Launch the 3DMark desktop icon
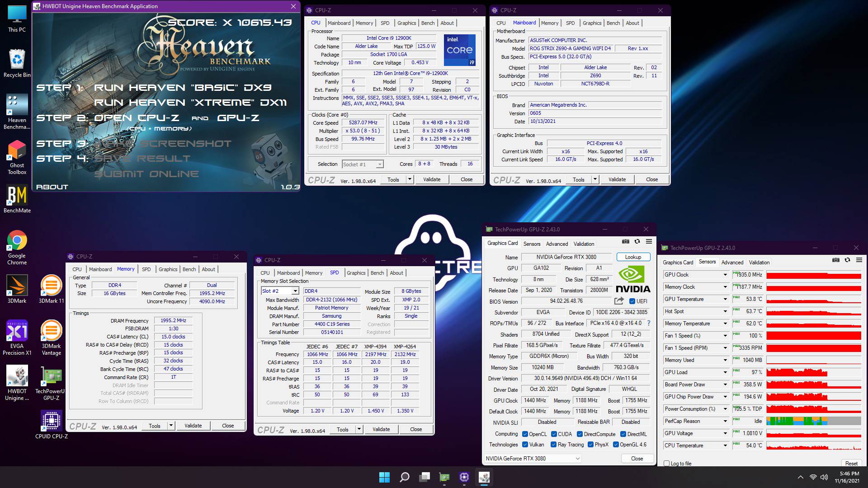The image size is (868, 488). (x=17, y=289)
